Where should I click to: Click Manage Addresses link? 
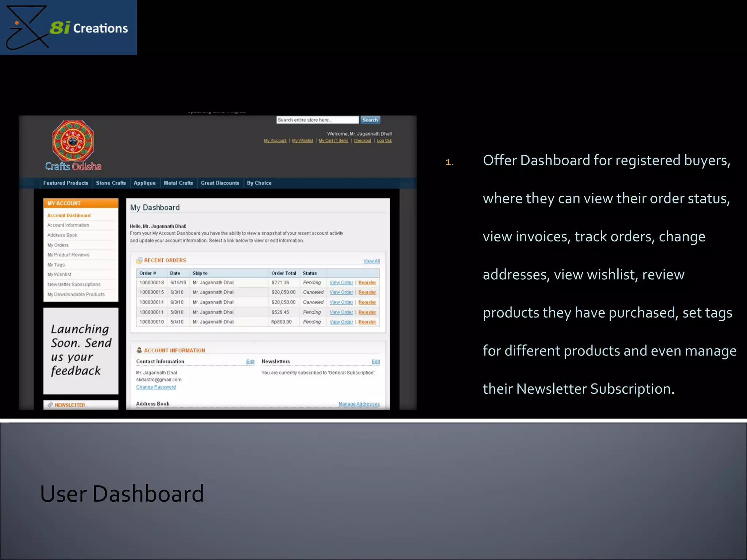359,404
